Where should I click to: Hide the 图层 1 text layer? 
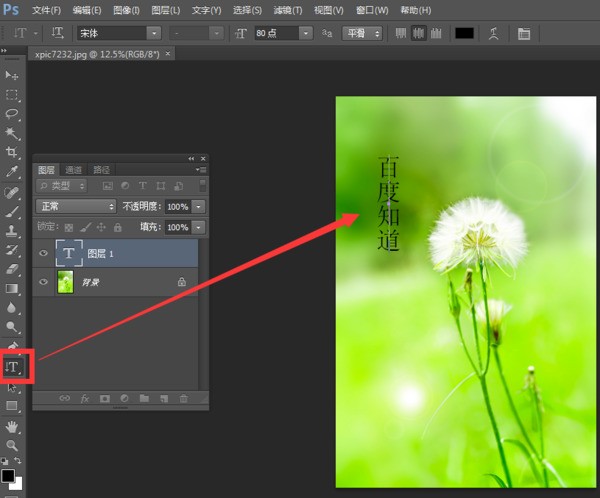click(x=43, y=253)
